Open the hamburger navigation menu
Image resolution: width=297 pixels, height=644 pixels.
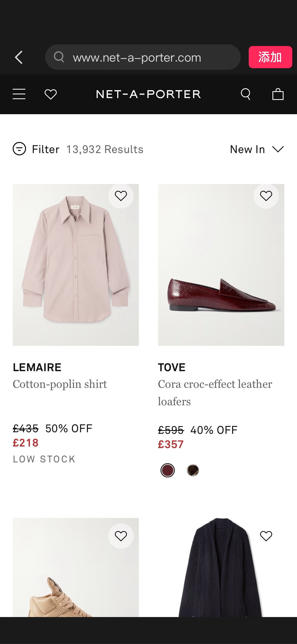(x=19, y=94)
